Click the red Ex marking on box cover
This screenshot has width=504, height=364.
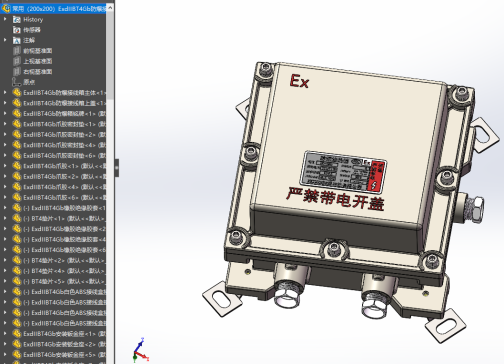299,81
